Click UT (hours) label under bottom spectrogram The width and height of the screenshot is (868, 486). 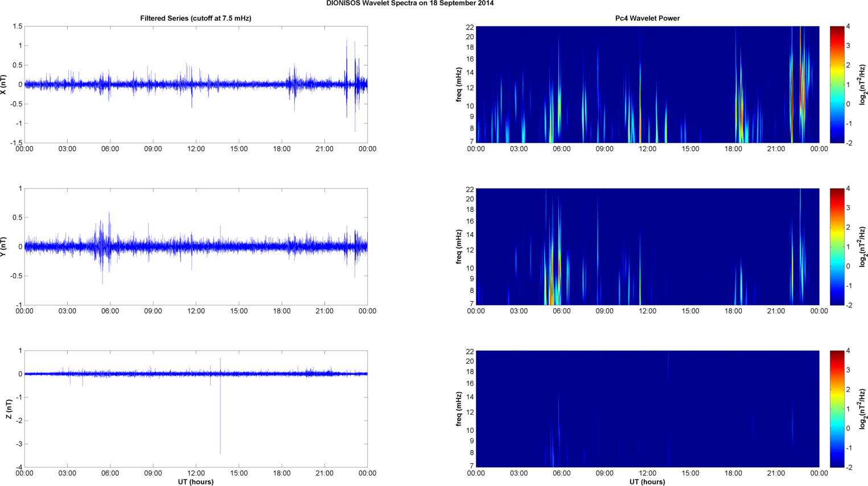tap(647, 482)
